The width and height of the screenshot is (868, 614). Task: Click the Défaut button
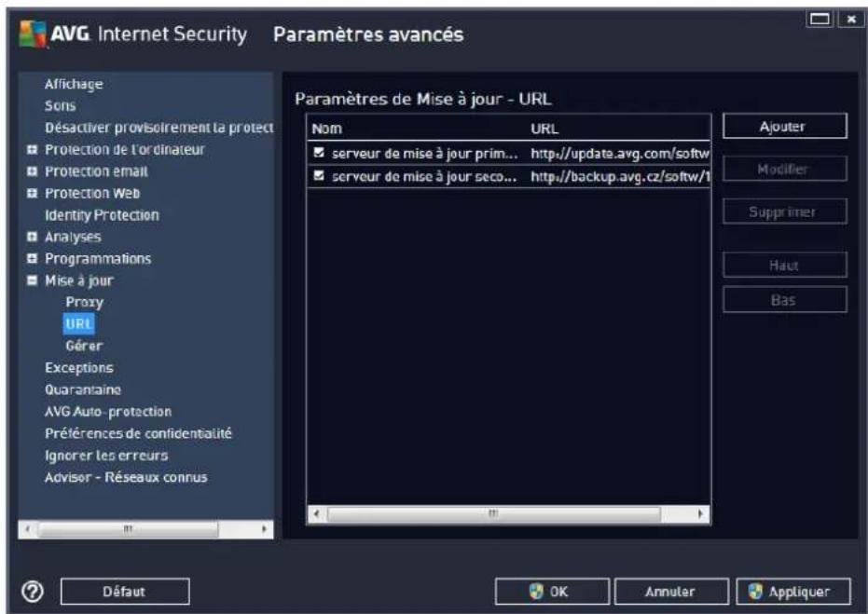click(125, 592)
